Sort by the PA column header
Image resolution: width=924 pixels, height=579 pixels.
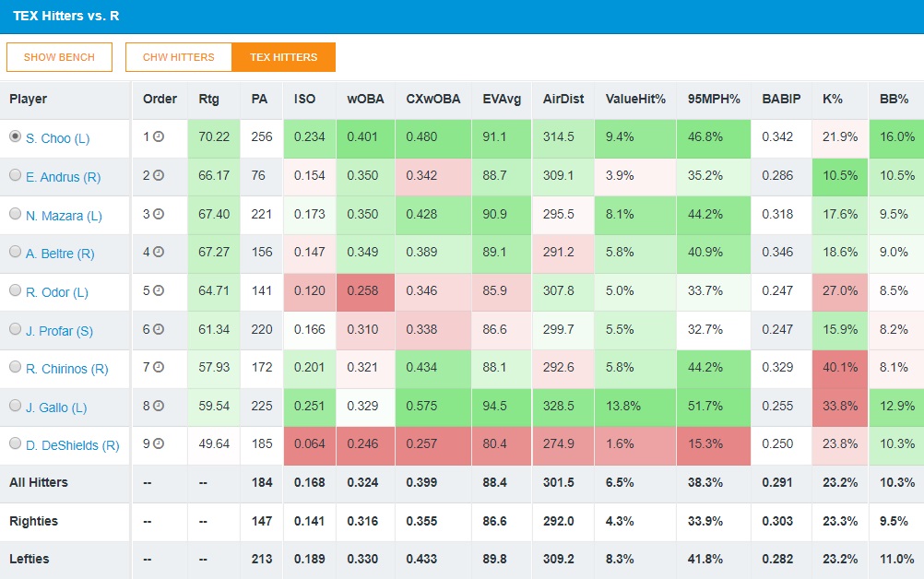point(259,99)
